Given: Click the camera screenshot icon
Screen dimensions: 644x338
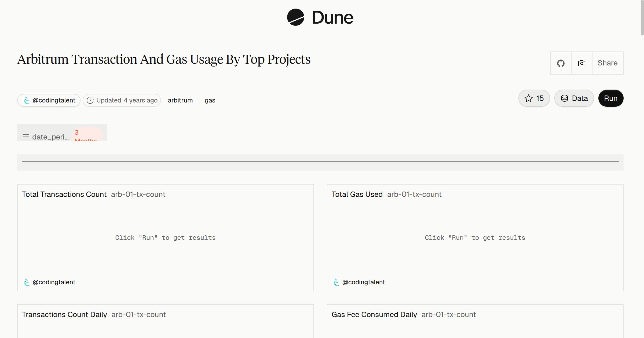Looking at the screenshot, I should [x=581, y=63].
